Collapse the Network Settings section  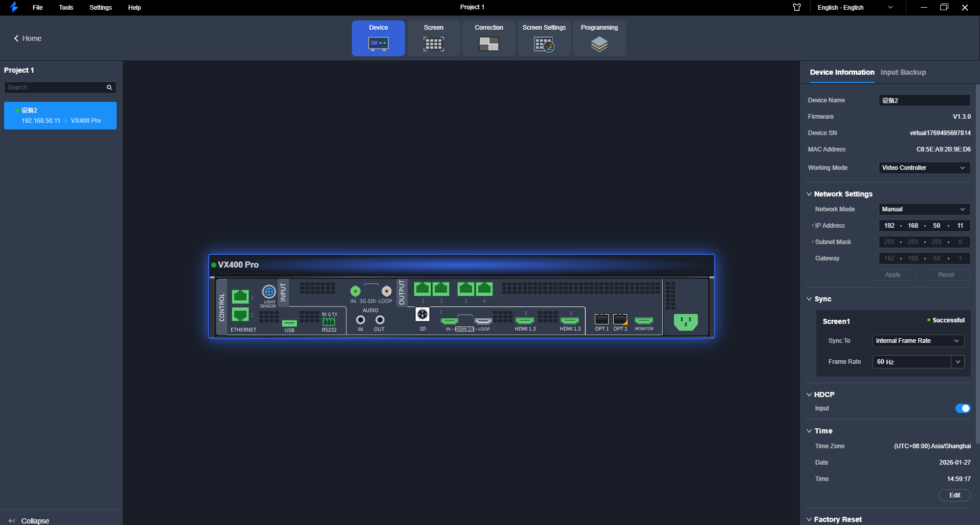pos(809,194)
